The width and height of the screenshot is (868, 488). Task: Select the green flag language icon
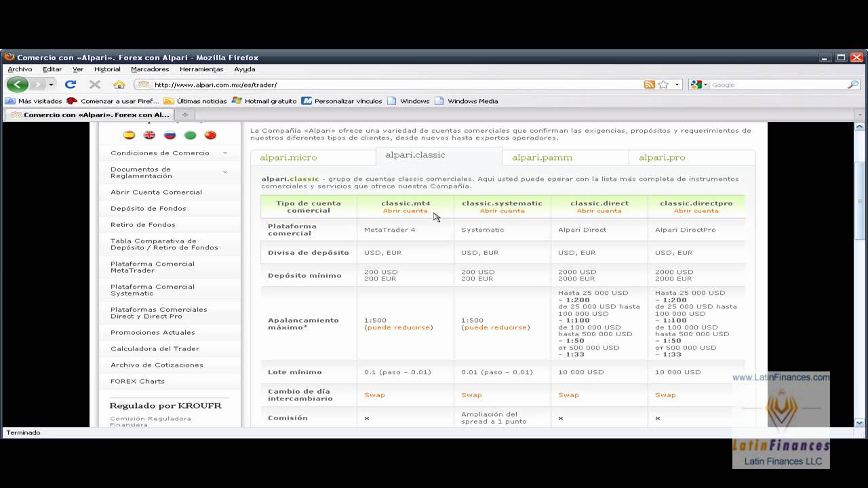click(x=191, y=135)
